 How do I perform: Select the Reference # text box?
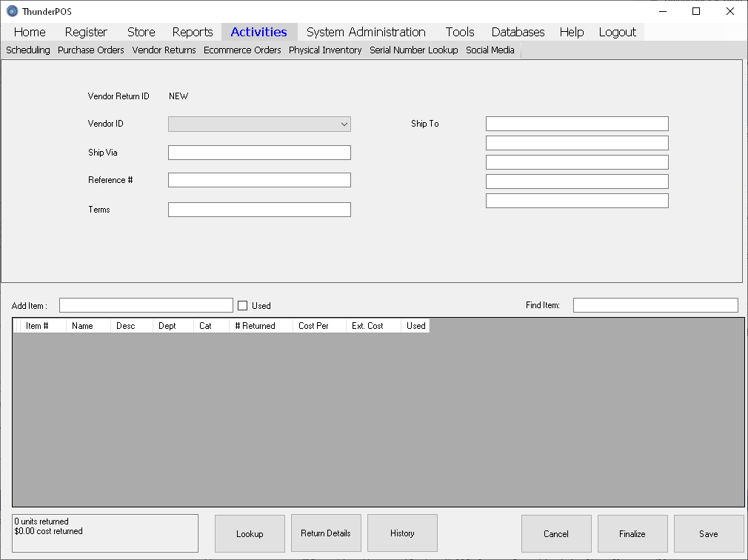259,180
